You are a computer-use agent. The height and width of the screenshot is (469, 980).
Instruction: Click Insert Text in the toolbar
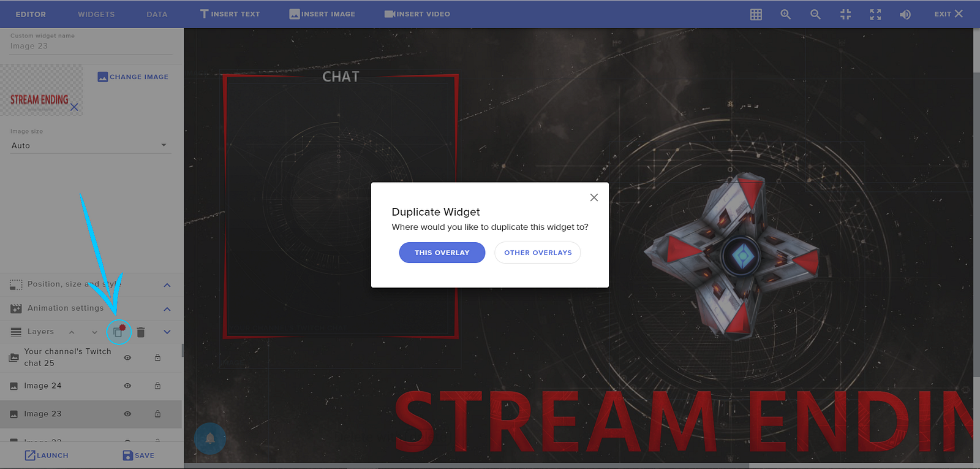point(230,14)
